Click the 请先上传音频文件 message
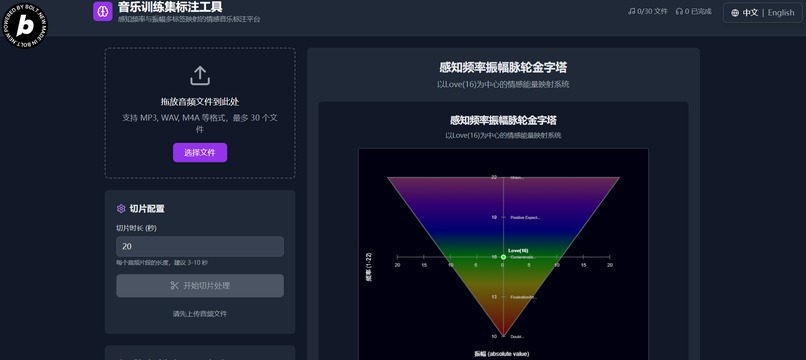Viewport: 806px width, 360px height. tap(200, 314)
